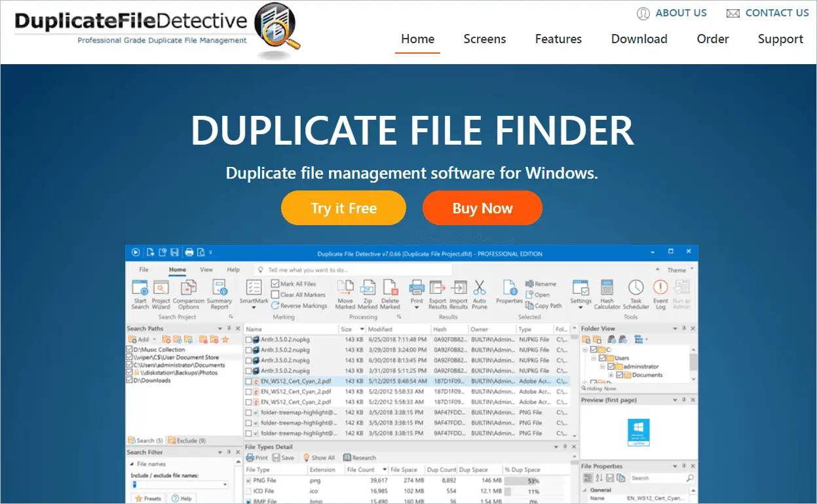This screenshot has height=504, width=817.
Task: Open the Hash Calculator
Action: click(607, 294)
